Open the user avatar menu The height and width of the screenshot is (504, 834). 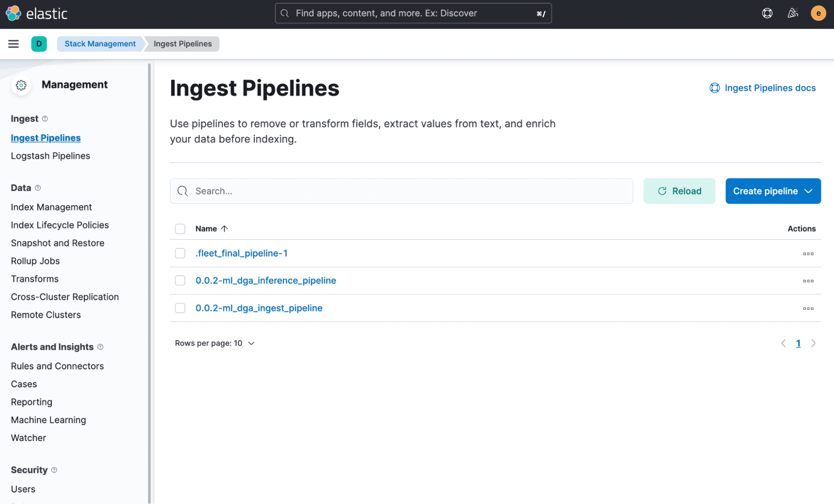pyautogui.click(x=818, y=13)
